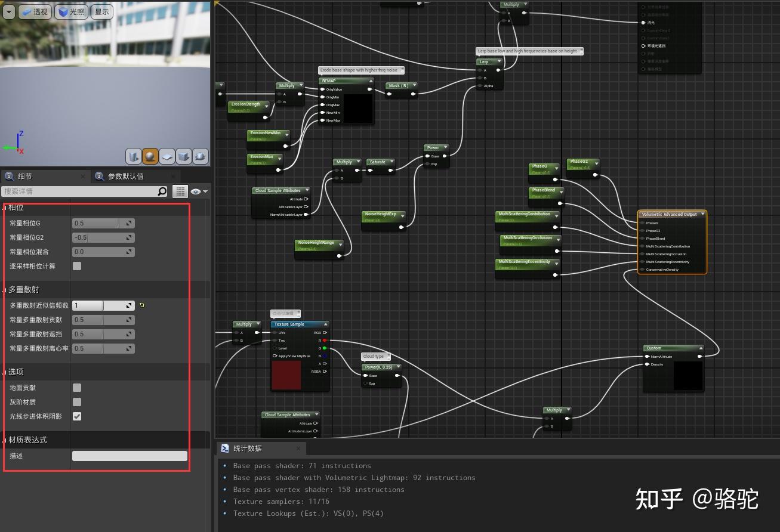780x532 pixels.
Task: Select the teapot custom preview mesh icon
Action: [200, 156]
